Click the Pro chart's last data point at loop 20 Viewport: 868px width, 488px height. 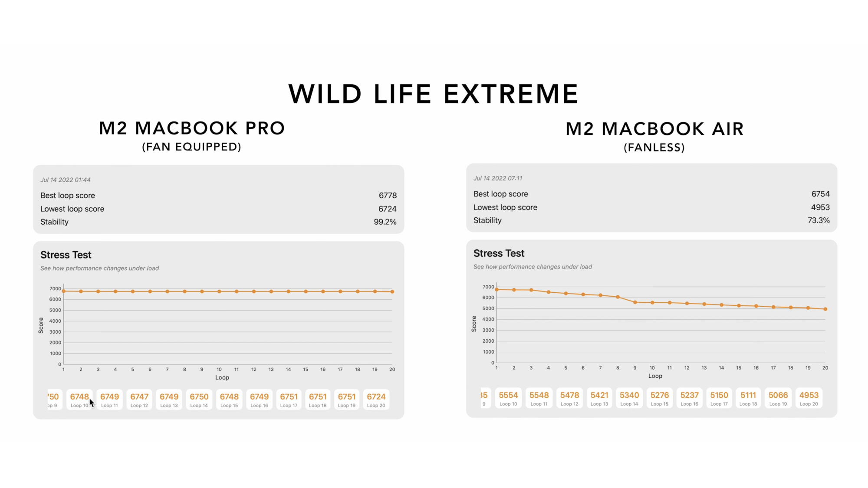(x=392, y=291)
